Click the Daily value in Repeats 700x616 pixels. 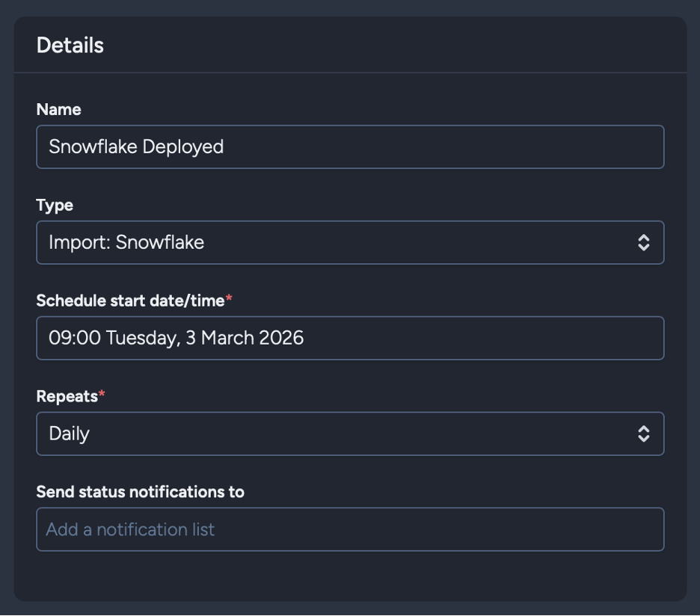click(x=69, y=434)
